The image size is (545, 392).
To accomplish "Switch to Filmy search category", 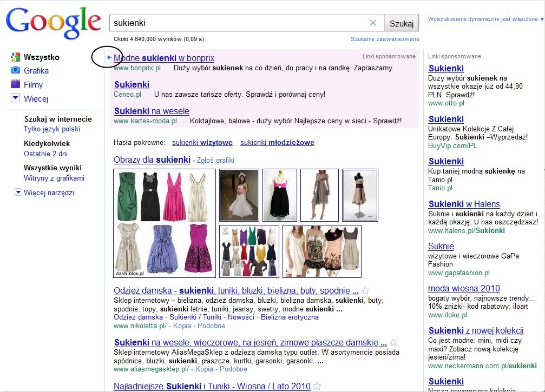I will click(33, 85).
